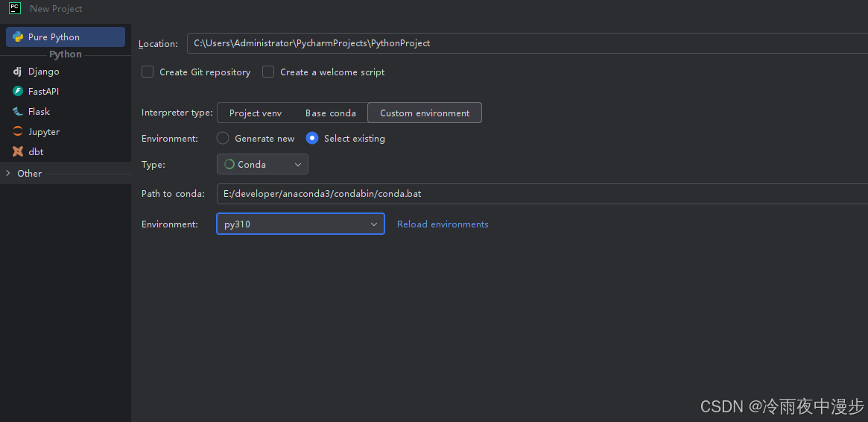
Task: Click the Python icon beside Pure Python
Action: pos(18,37)
